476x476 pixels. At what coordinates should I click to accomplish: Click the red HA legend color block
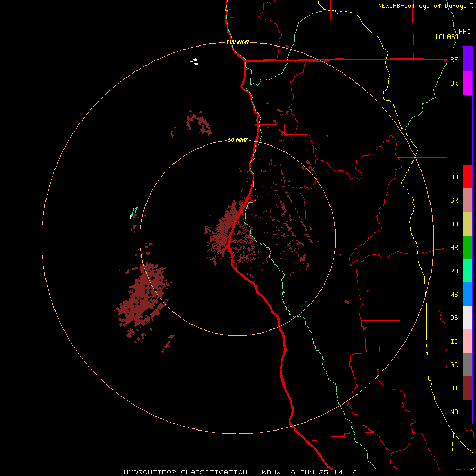click(467, 177)
